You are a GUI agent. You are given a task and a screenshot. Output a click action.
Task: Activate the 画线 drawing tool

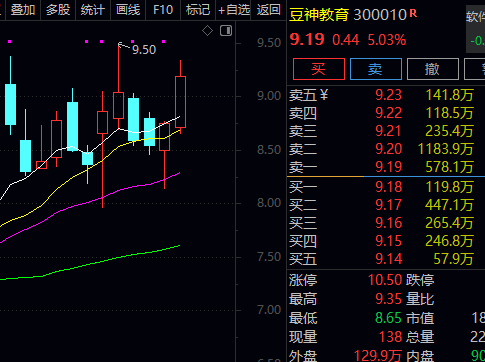128,10
